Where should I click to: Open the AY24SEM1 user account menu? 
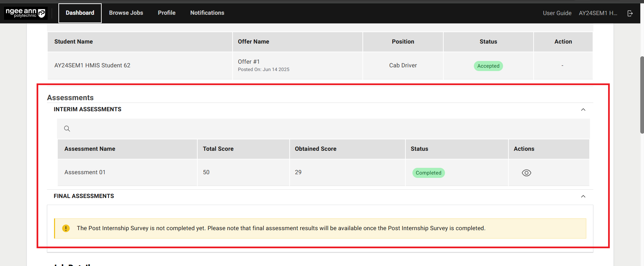coord(598,13)
